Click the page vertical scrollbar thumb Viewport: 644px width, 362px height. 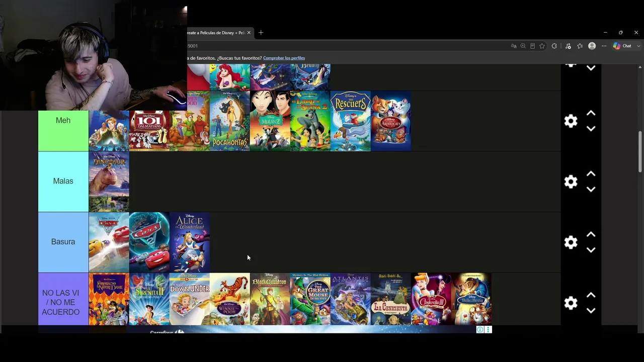pyautogui.click(x=640, y=152)
